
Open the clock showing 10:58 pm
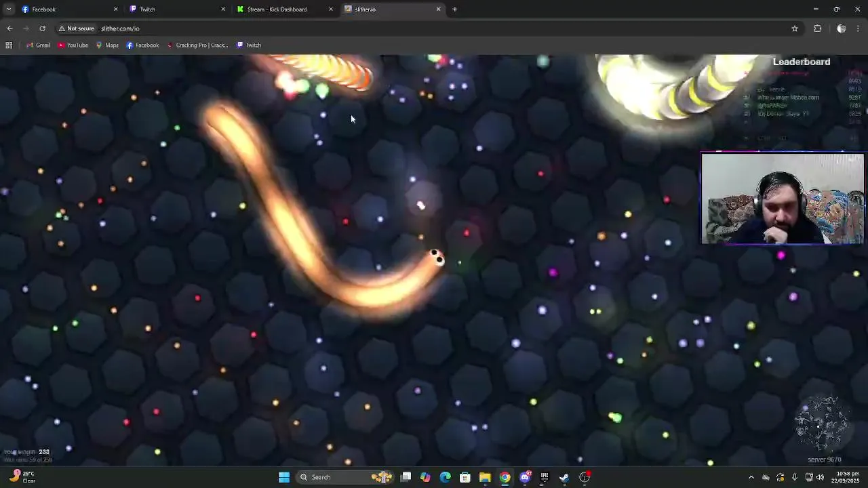[x=846, y=477]
